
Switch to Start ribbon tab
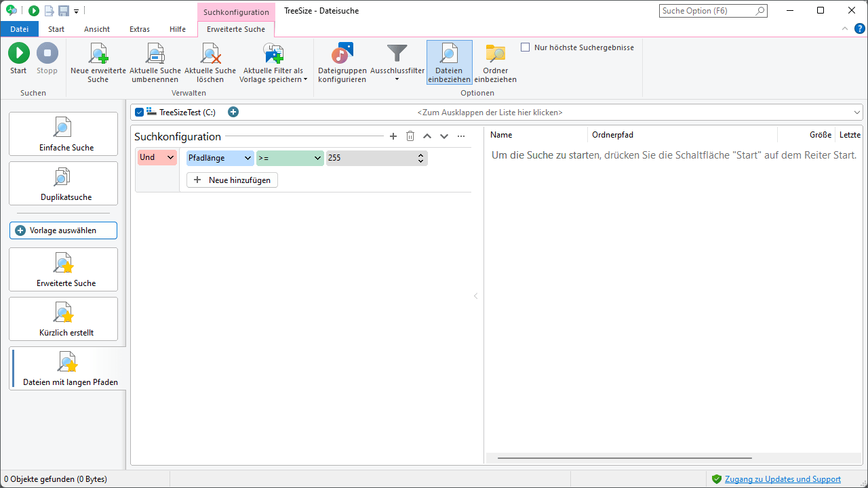[56, 29]
